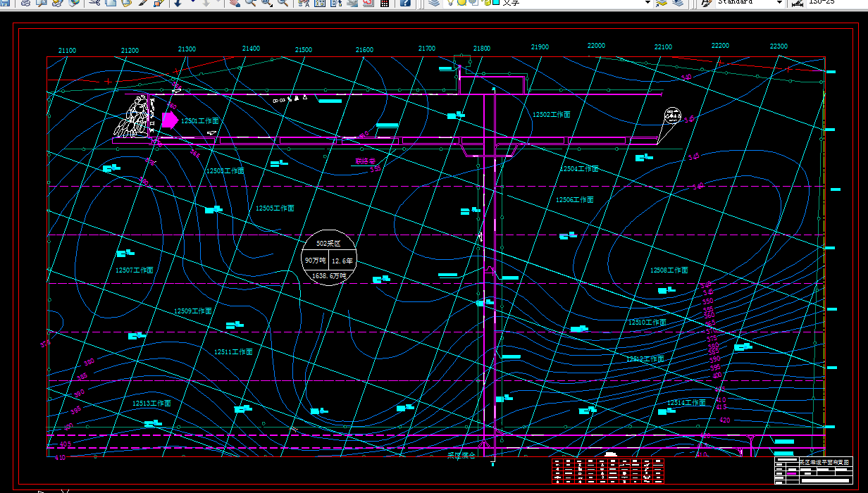Select the Match Properties brush icon
This screenshot has width=868, height=493.
click(x=144, y=2)
